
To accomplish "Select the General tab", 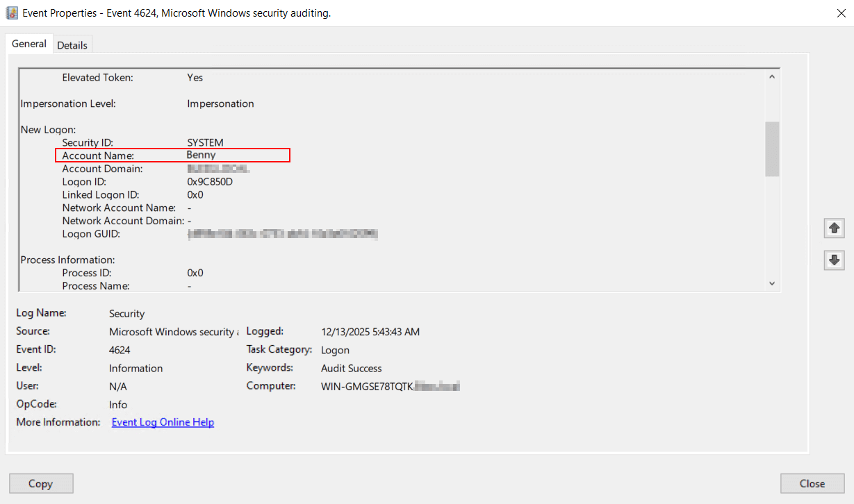I will click(28, 43).
